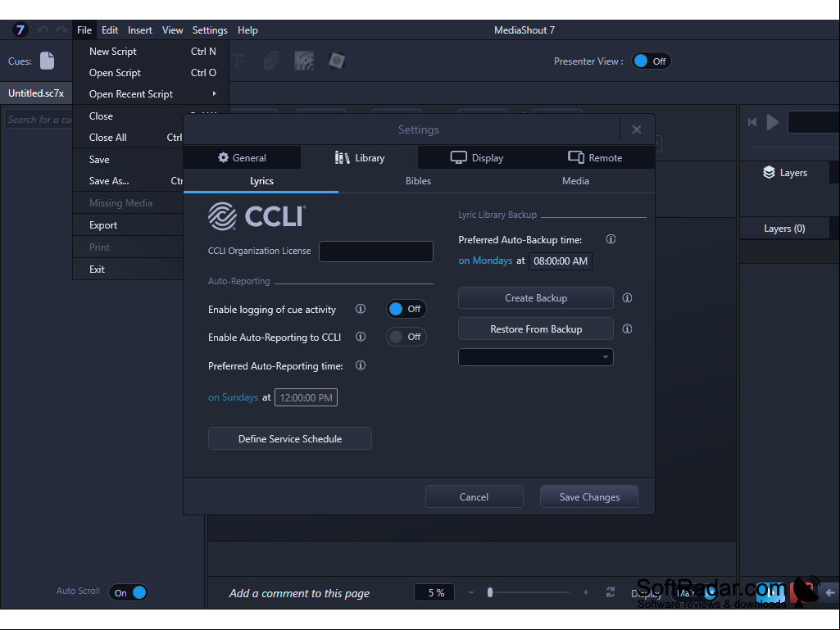Toggle the Presenter View switch

[651, 61]
